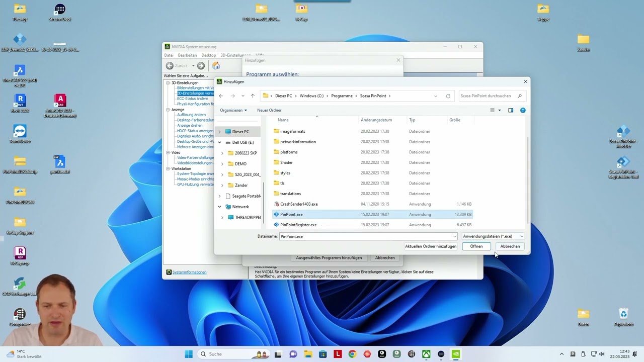This screenshot has height=362, width=644.
Task: Open Google Chrome from the taskbar
Action: [x=352, y=354]
